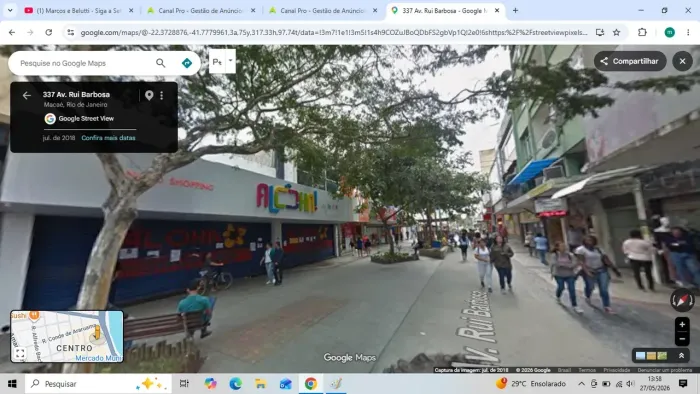Click the Pegman marker on the minimap
The width and height of the screenshot is (700, 394).
[x=97, y=332]
